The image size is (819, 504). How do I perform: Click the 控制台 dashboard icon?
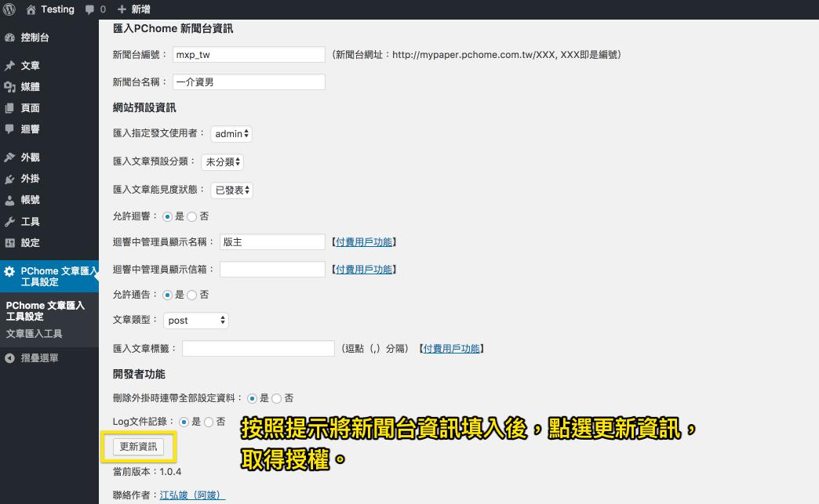click(x=9, y=38)
